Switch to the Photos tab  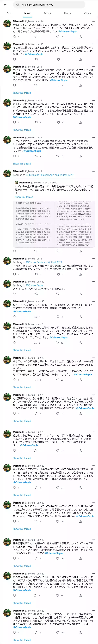pyautogui.click(x=67, y=14)
